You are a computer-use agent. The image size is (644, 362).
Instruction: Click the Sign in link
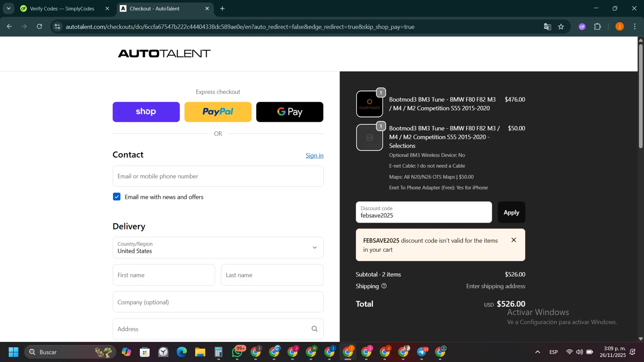[x=314, y=156]
